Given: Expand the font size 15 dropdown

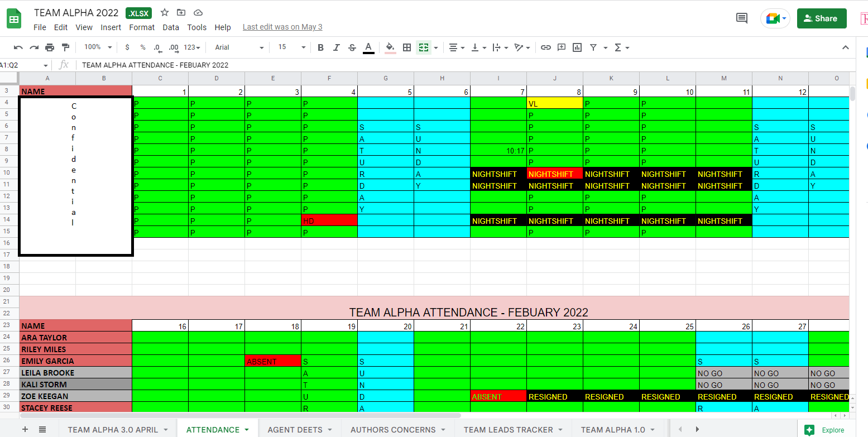Looking at the screenshot, I should click(x=292, y=47).
